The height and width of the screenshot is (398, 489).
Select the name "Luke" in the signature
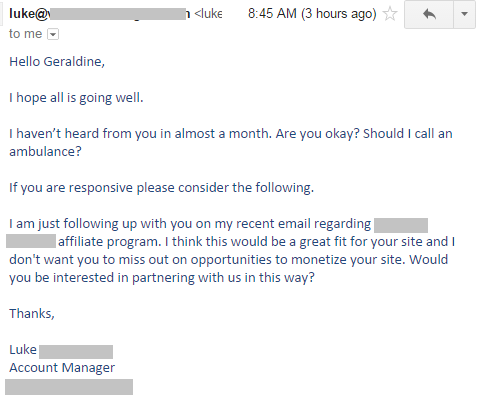(23, 350)
